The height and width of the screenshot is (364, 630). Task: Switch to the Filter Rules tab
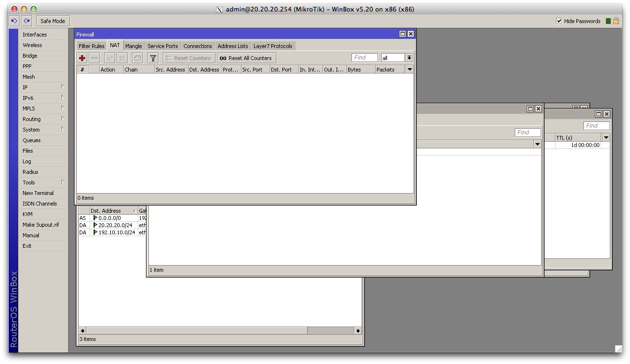pyautogui.click(x=91, y=46)
